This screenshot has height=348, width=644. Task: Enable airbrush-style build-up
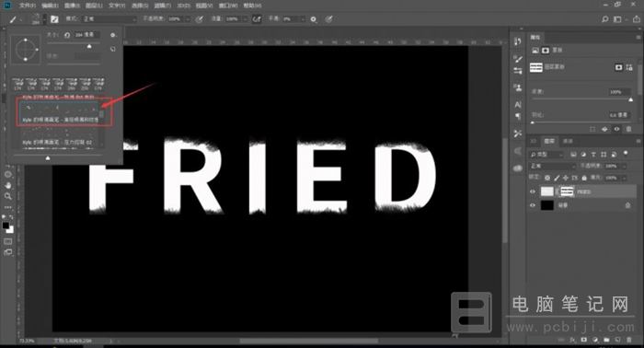(x=257, y=19)
